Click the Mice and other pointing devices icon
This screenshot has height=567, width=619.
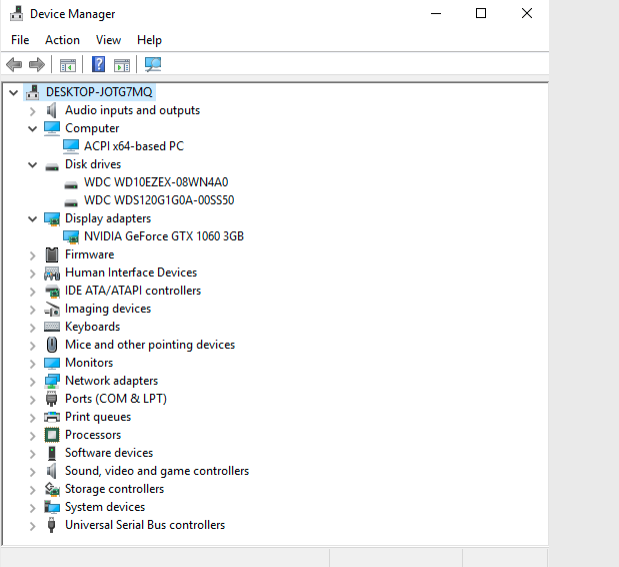(x=52, y=345)
